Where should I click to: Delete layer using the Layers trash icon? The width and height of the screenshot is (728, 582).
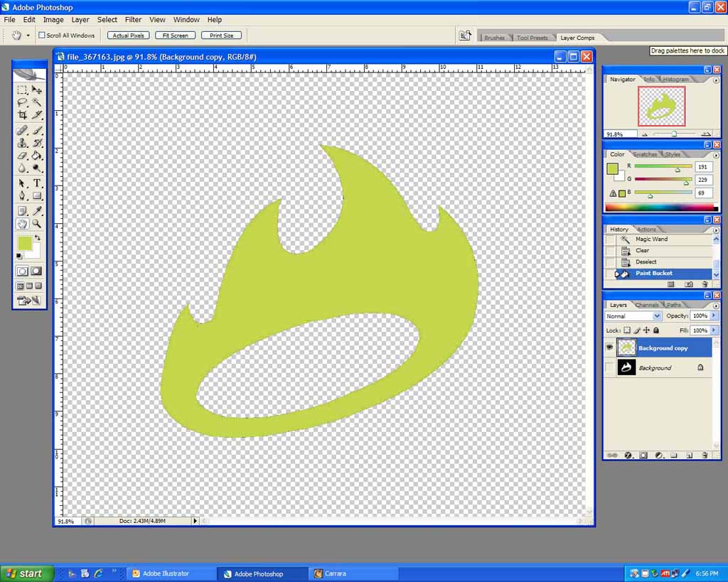click(x=705, y=455)
